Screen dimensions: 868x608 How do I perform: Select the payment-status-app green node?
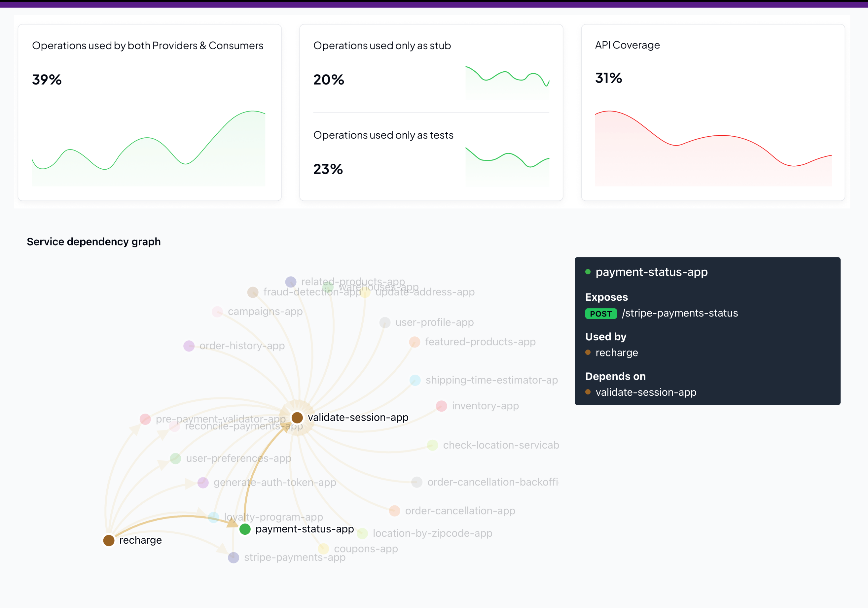(245, 529)
